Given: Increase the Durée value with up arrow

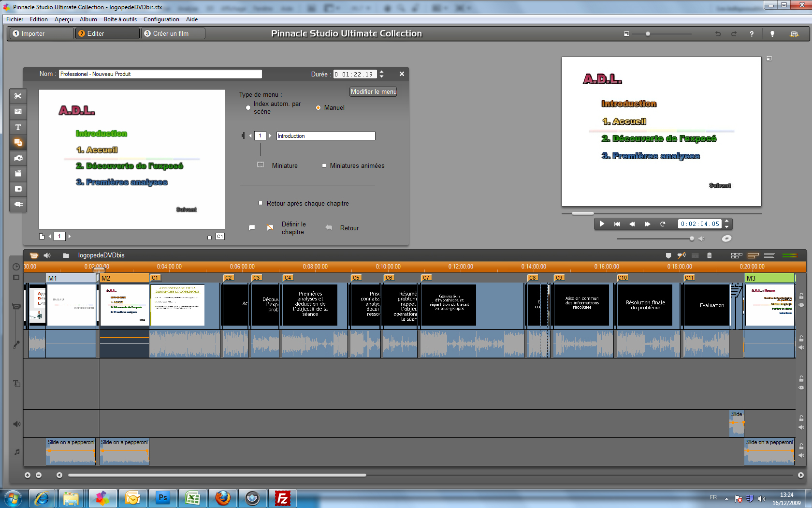Looking at the screenshot, I should (382, 72).
